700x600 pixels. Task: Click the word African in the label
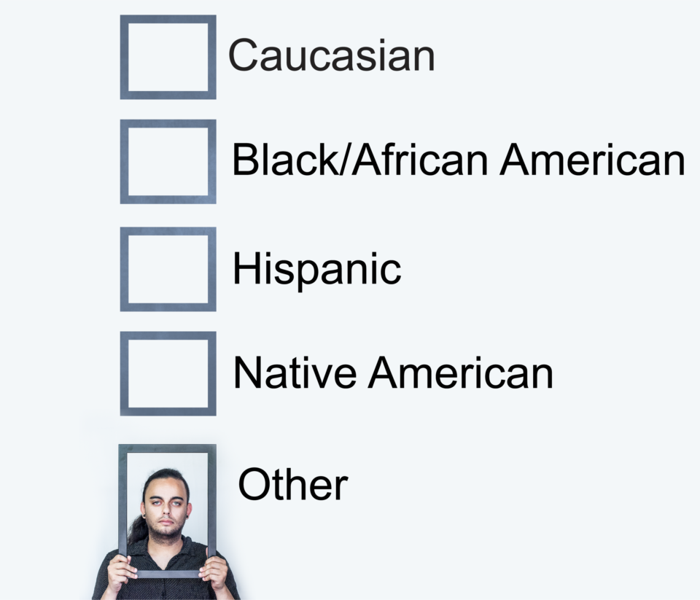click(x=420, y=160)
